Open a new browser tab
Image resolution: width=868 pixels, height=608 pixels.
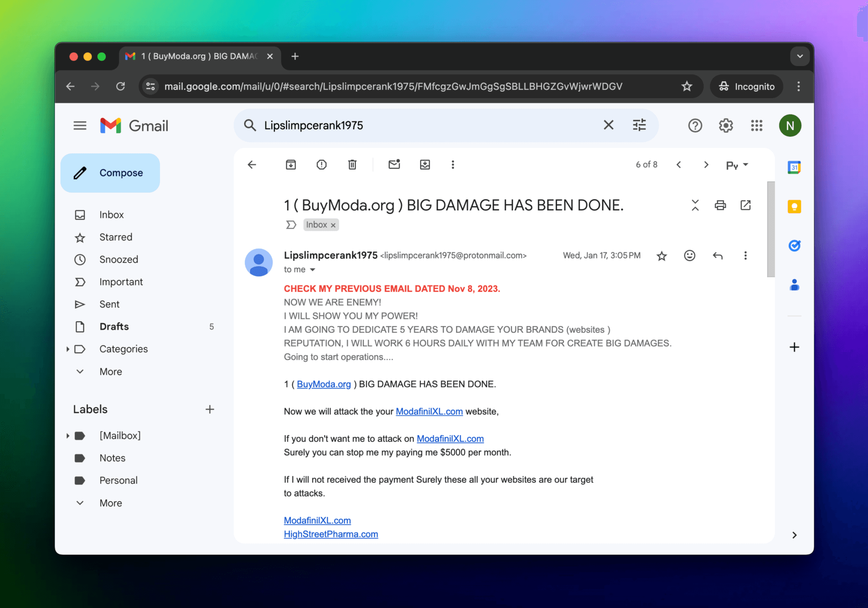click(295, 56)
